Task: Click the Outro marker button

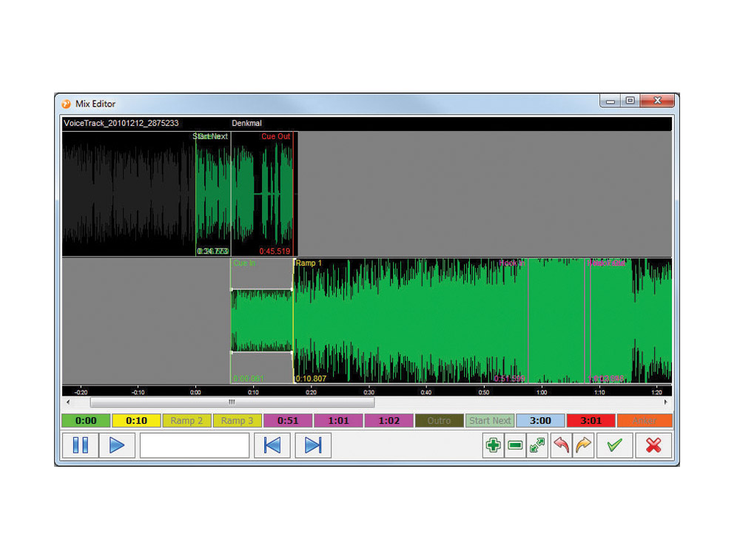Action: 439,421
